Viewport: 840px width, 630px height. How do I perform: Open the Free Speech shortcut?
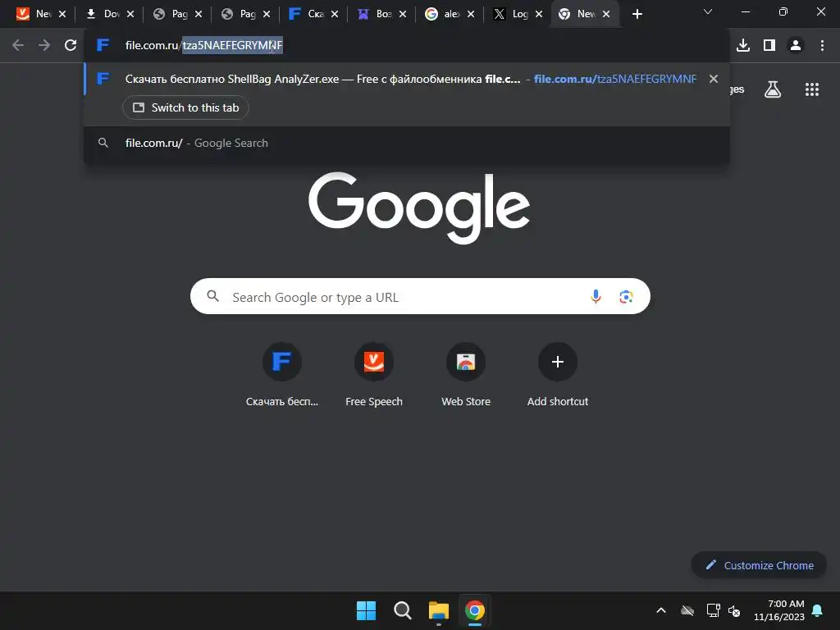pyautogui.click(x=374, y=375)
